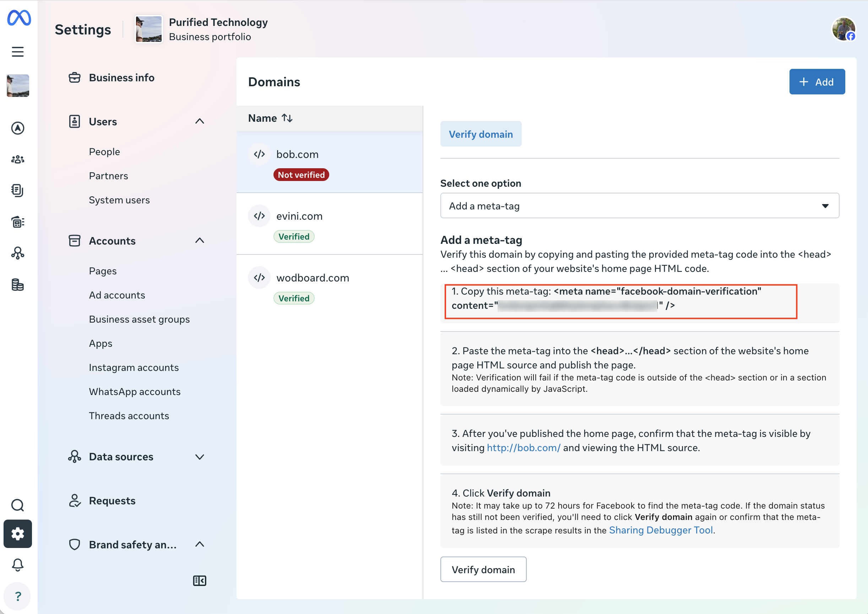
Task: Open the billing coins icon in left rail
Action: pos(18,285)
